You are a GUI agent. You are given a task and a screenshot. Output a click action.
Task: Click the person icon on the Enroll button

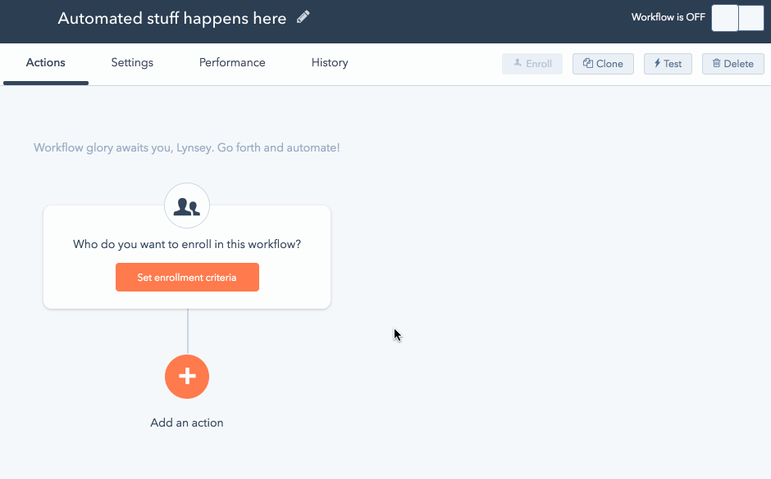[517, 62]
